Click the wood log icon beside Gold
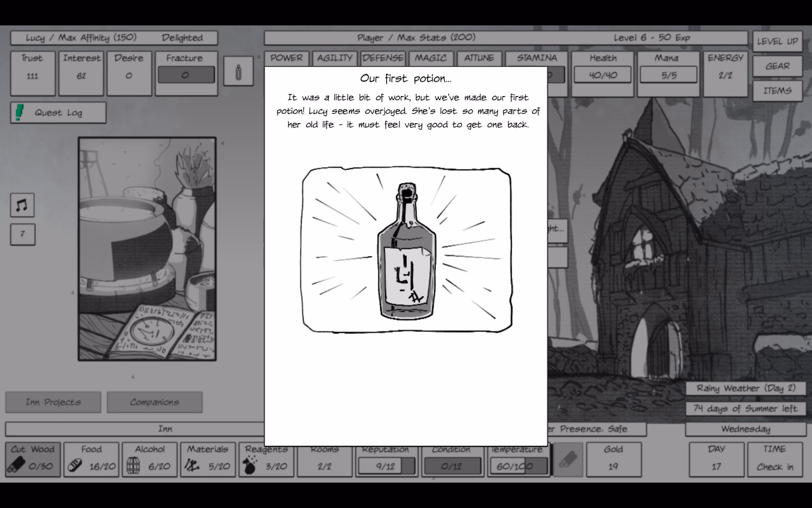812x508 pixels. 568,459
